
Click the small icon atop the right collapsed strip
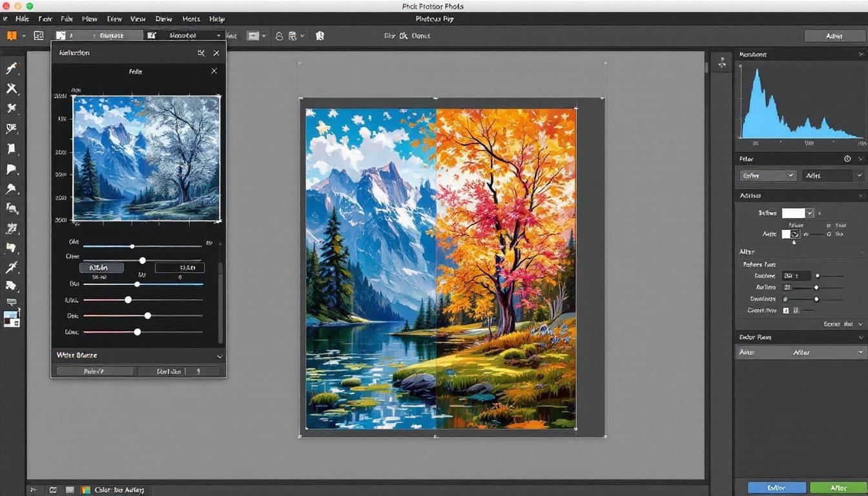(721, 62)
